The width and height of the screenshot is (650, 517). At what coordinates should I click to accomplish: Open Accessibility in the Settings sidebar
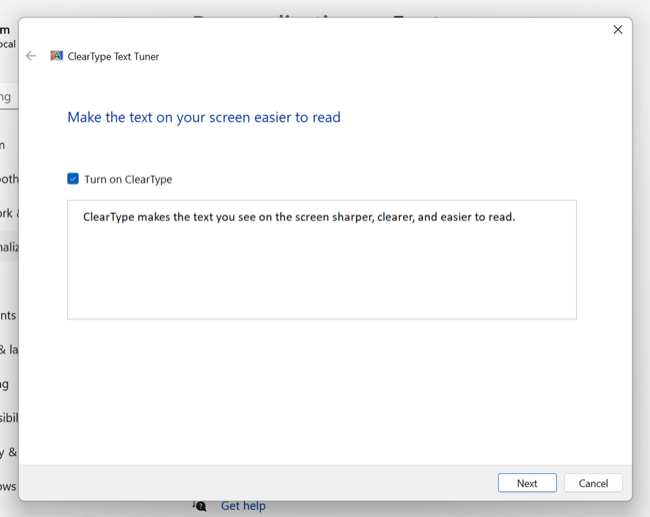click(8, 417)
